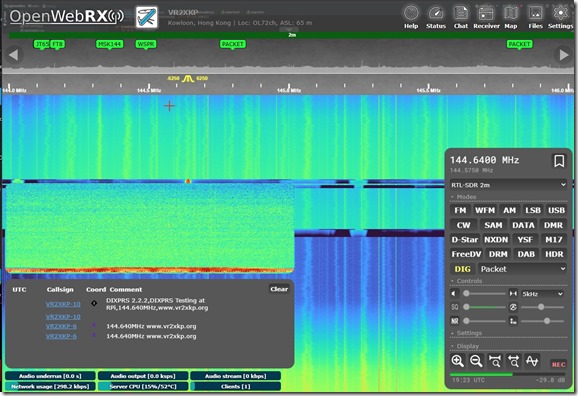Select the DRM mode button

click(498, 254)
